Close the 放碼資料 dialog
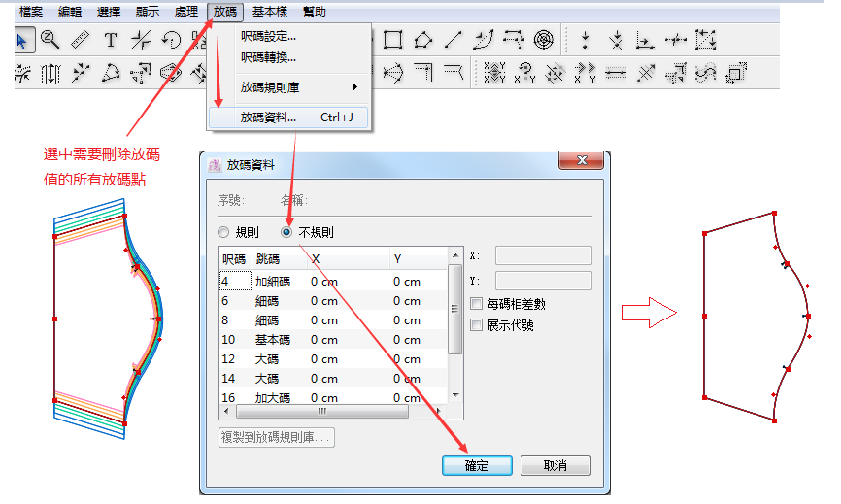Image resolution: width=841 pixels, height=504 pixels. coord(582,160)
